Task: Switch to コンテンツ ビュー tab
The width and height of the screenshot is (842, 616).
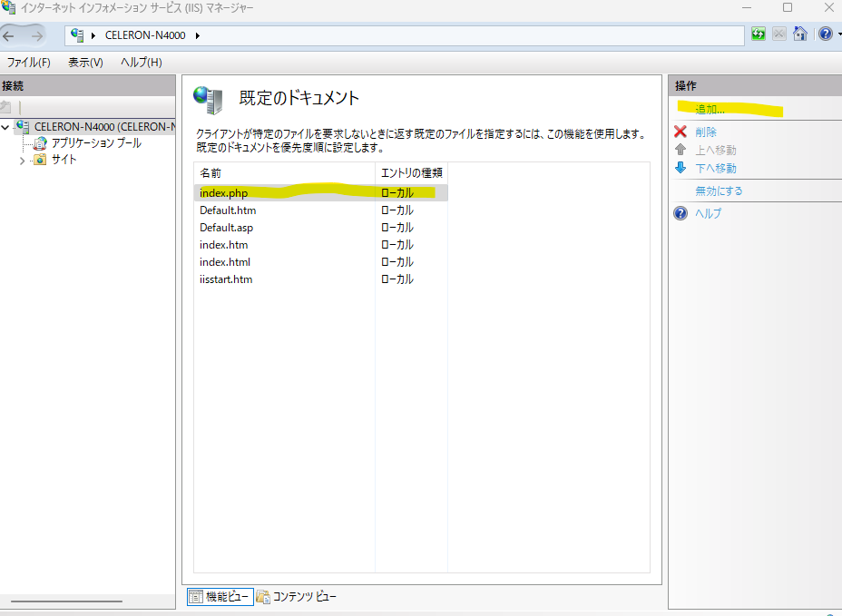Action: (x=297, y=597)
